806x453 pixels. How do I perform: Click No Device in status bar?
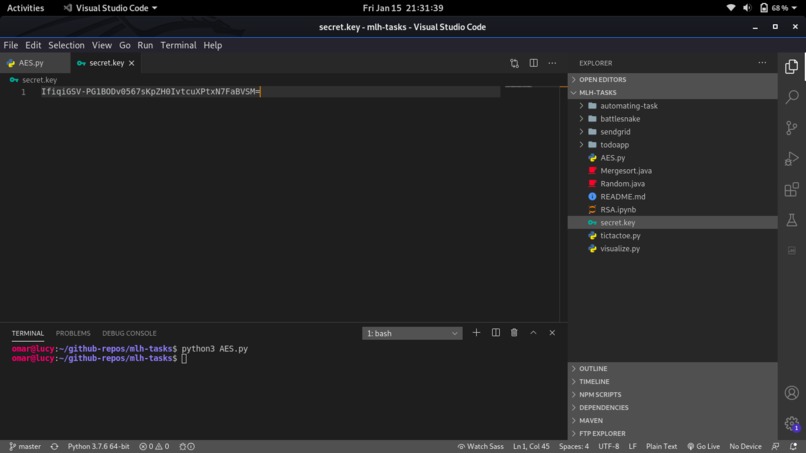point(745,446)
